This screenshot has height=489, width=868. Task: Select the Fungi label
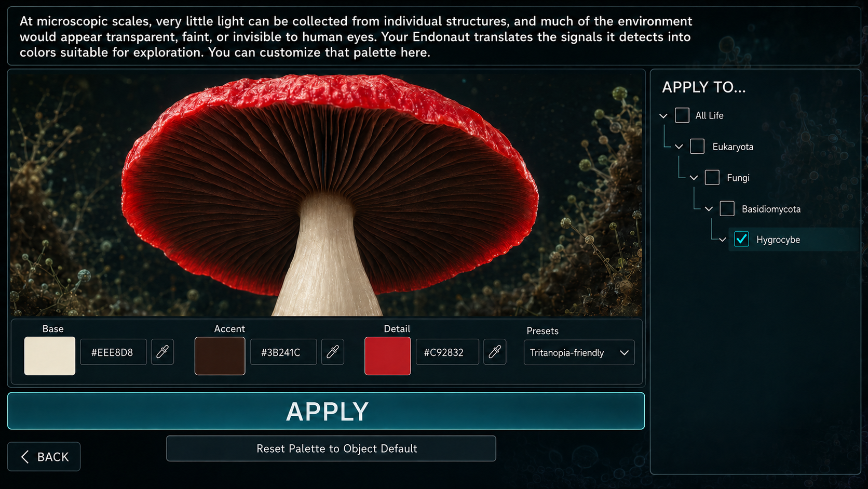coord(738,178)
